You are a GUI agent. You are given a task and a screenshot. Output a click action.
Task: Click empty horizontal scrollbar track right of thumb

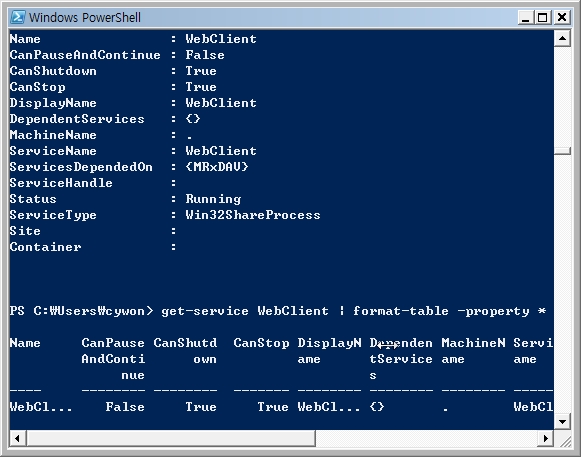pyautogui.click(x=426, y=438)
